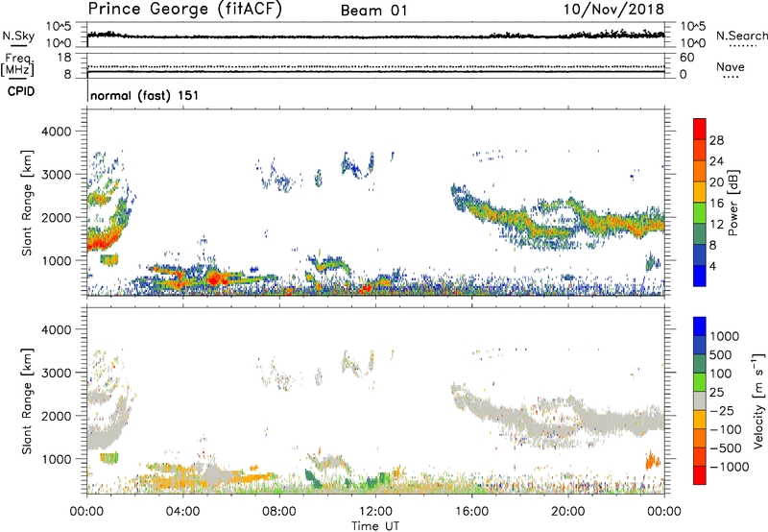This screenshot has height=532, width=768.
Task: Click the "-100" velocity colorbar label
Action: pyautogui.click(x=725, y=429)
